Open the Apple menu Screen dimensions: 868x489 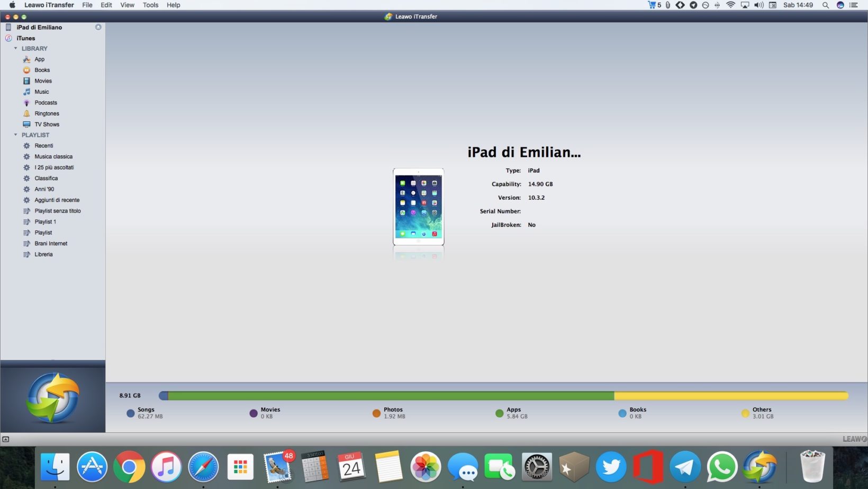pos(12,5)
